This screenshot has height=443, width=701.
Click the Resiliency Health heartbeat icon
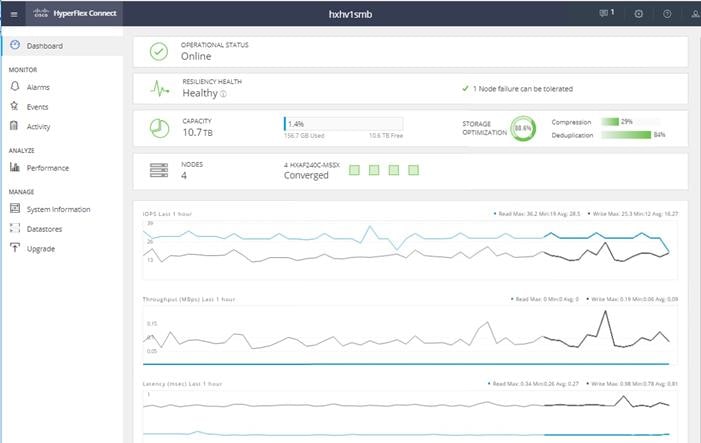tap(160, 89)
